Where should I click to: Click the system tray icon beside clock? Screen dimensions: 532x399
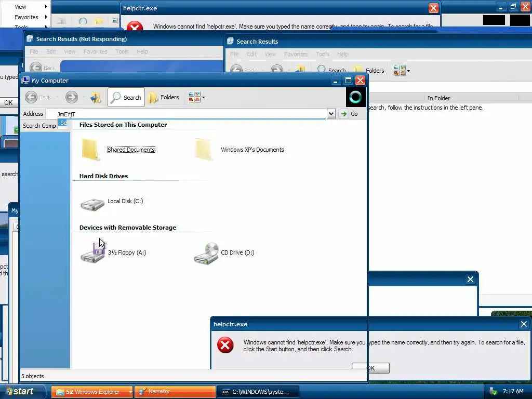(493, 392)
